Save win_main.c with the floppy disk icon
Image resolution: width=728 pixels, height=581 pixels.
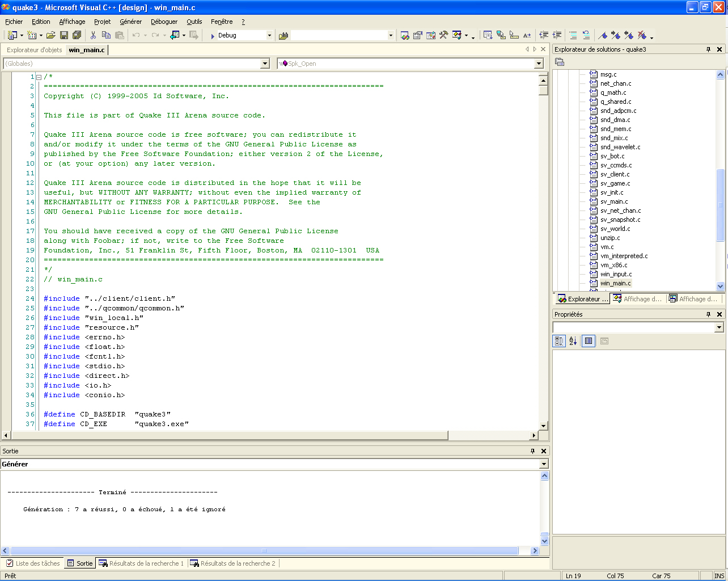point(64,35)
